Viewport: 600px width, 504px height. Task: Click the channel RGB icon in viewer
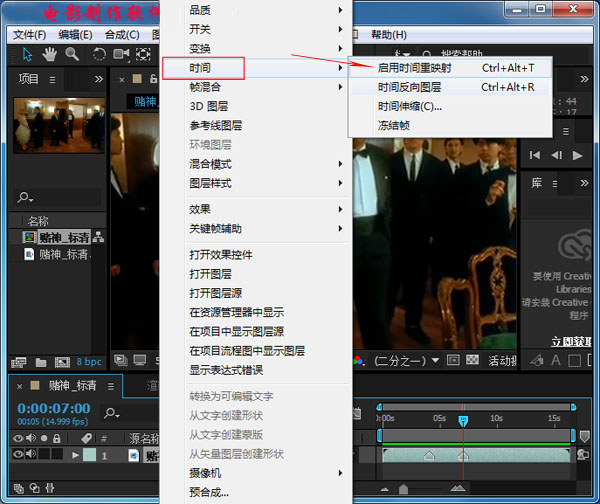pyautogui.click(x=358, y=360)
